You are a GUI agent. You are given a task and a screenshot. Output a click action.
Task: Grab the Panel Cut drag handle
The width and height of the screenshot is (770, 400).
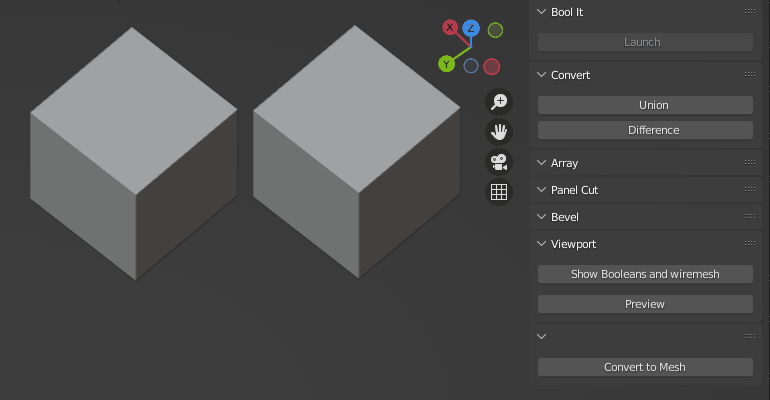[x=750, y=189]
